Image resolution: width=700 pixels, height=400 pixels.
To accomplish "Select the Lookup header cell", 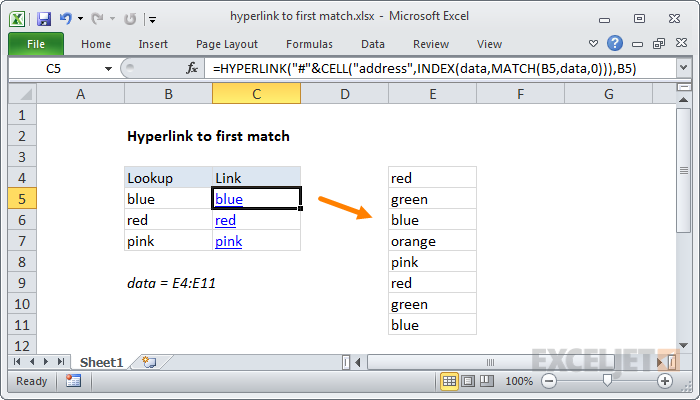I will (168, 178).
